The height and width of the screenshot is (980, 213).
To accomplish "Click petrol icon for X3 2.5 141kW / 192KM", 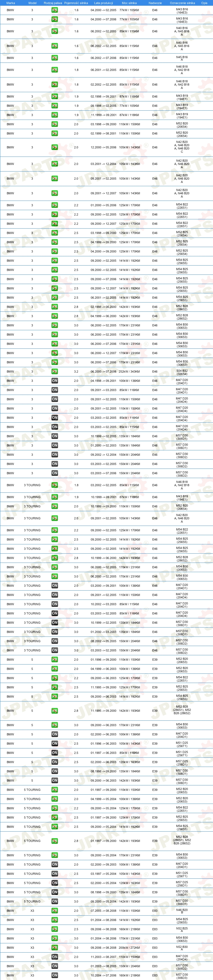I will click(x=54, y=920).
